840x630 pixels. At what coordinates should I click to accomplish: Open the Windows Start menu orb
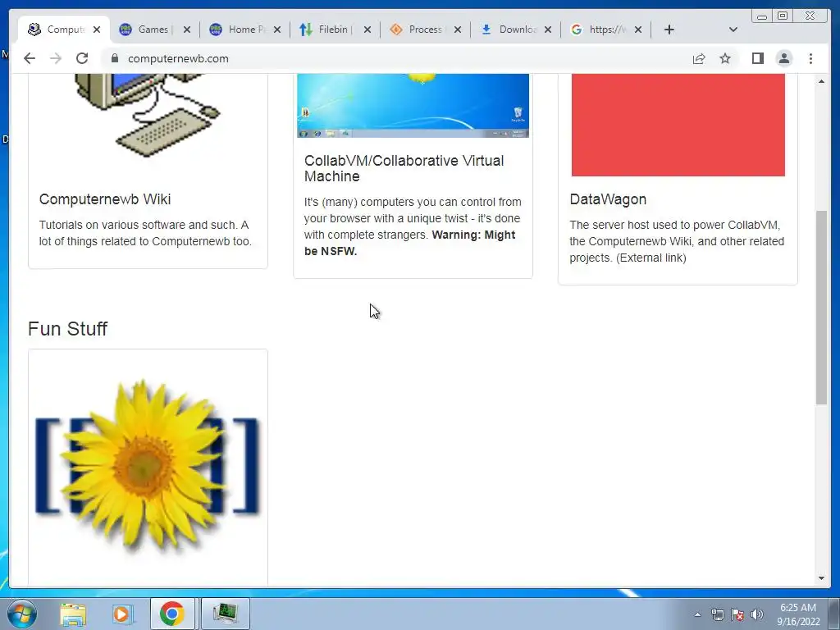[x=22, y=614]
